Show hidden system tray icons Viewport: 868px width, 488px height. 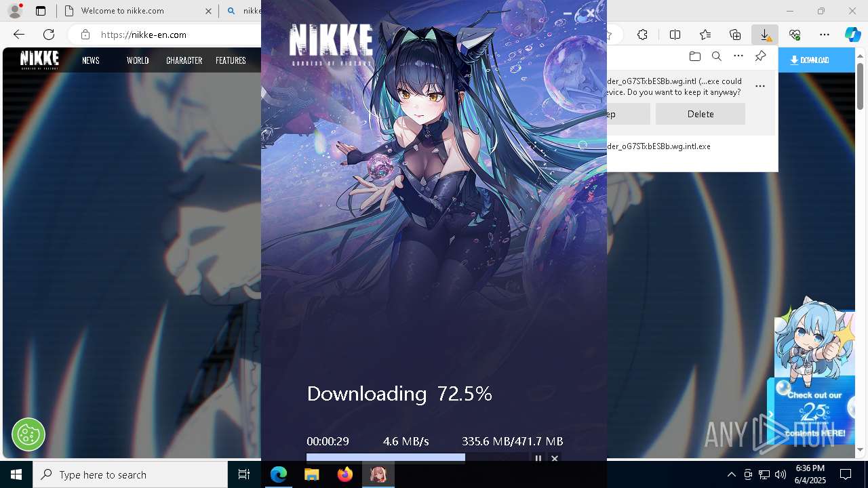point(731,474)
